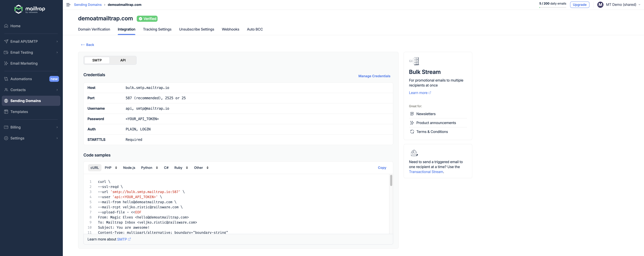644x256 pixels.
Task: Open the Webhooks tab
Action: coord(230,29)
